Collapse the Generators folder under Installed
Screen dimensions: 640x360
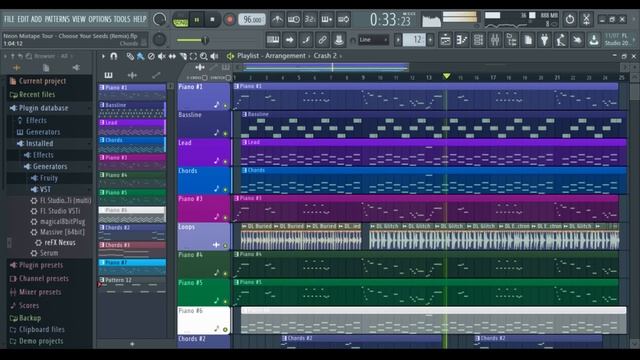50,167
